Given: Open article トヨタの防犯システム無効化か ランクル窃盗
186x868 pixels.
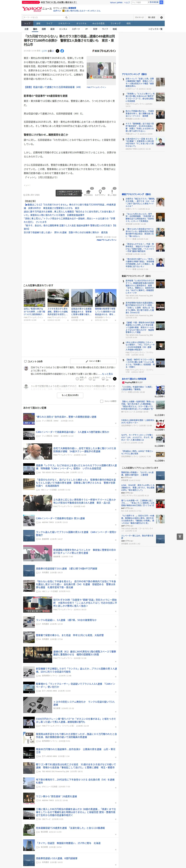Looking at the screenshot, I should pyautogui.click(x=84, y=703).
